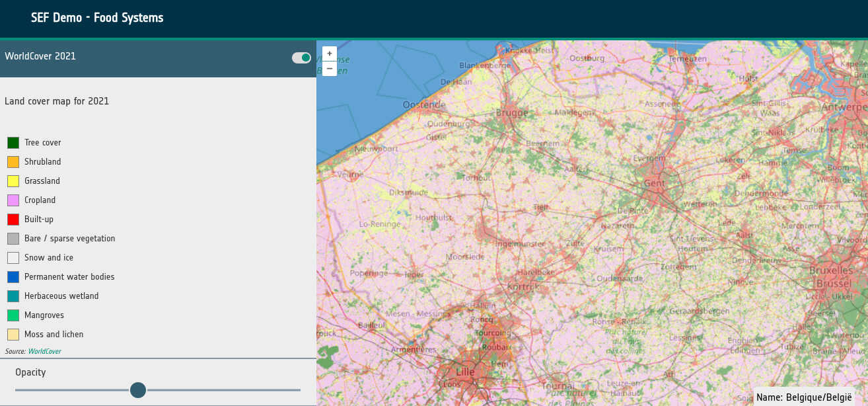868x406 pixels.
Task: Click the Moss and lichen swatch
Action: 13,335
